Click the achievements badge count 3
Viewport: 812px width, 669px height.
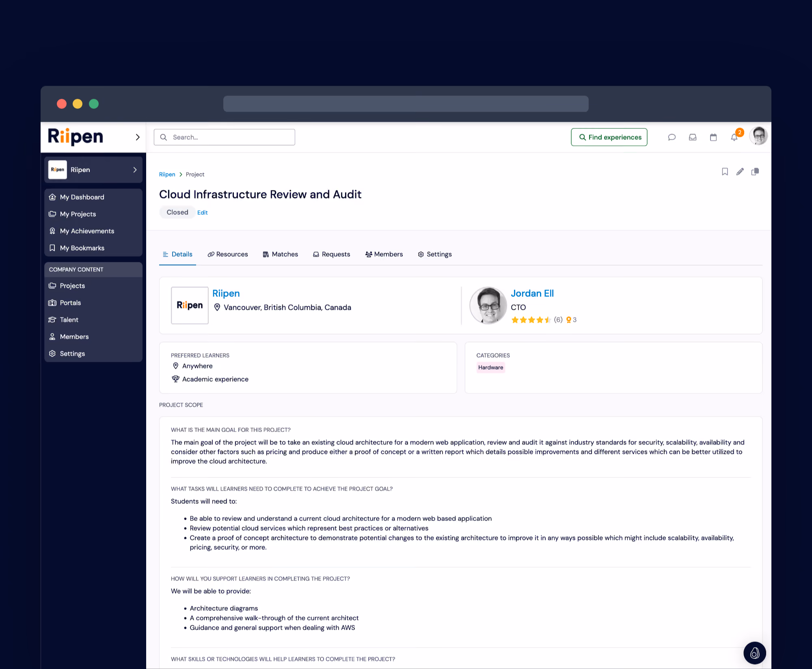[571, 320]
